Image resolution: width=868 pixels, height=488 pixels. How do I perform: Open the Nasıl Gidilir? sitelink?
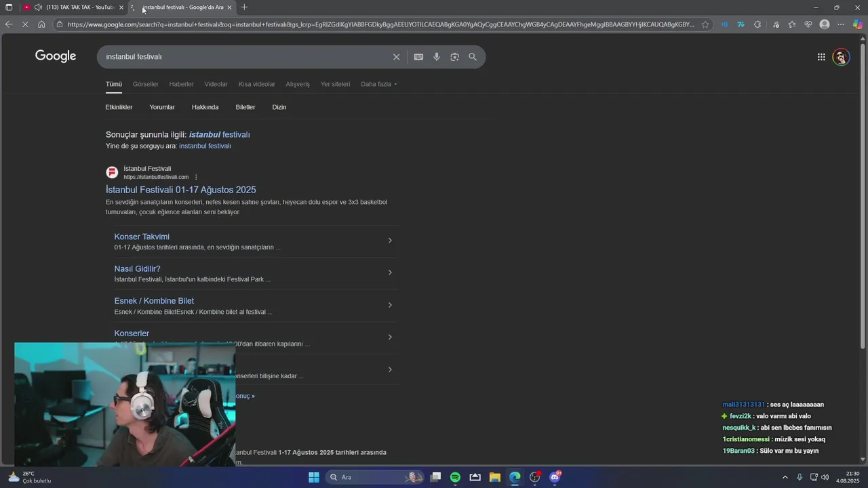137,269
